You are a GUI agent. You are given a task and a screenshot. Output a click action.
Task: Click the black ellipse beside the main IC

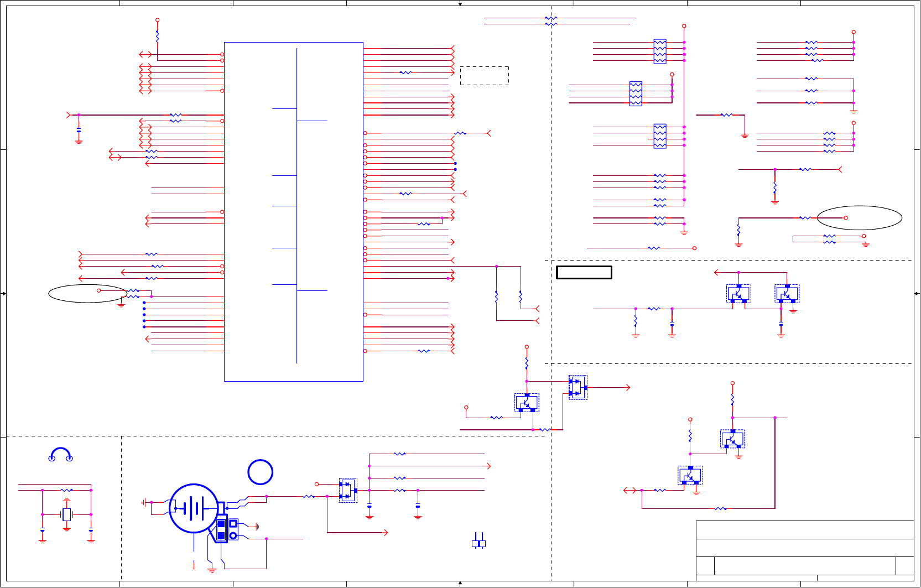tap(88, 294)
